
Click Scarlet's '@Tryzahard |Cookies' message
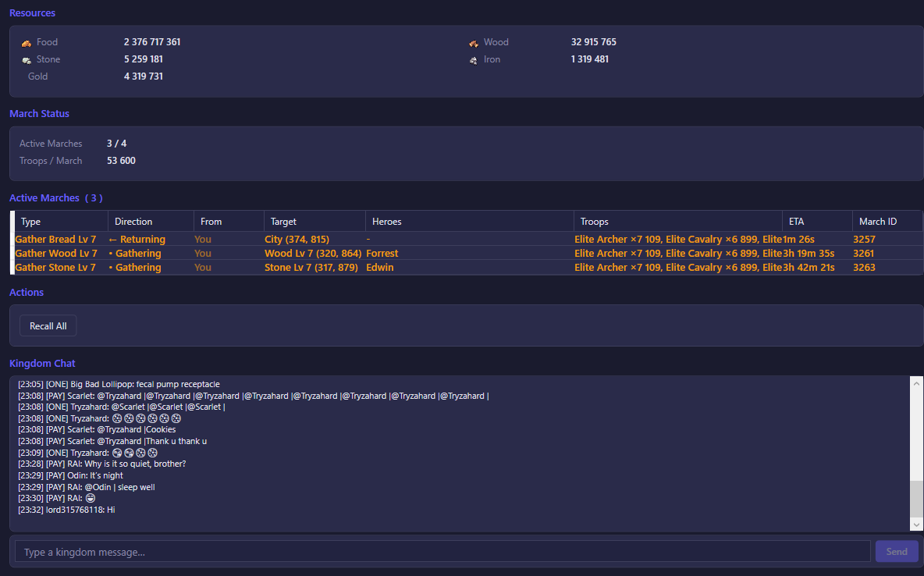[98, 430]
